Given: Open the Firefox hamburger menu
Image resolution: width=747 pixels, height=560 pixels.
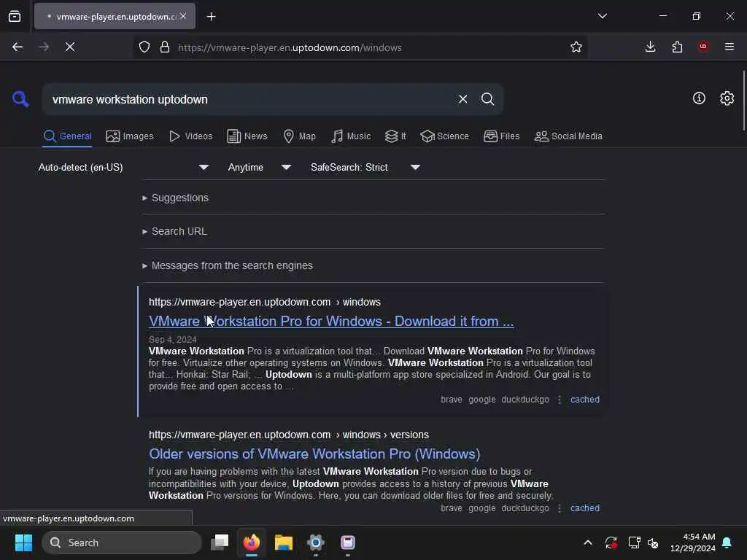Looking at the screenshot, I should click(x=729, y=47).
